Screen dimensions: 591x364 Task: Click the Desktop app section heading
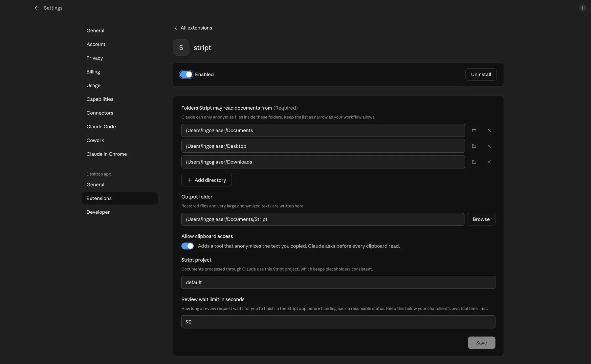99,174
